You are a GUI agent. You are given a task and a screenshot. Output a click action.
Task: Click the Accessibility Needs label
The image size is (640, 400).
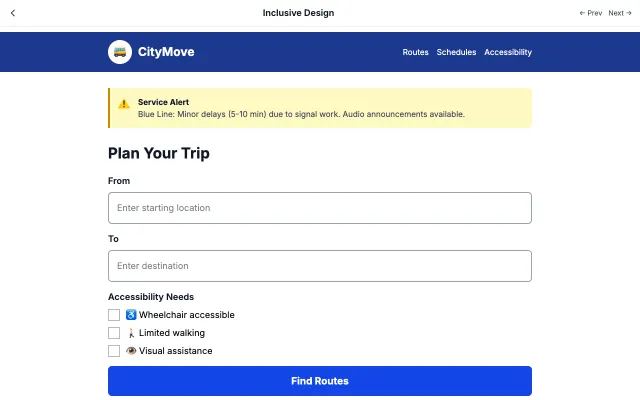tap(151, 297)
